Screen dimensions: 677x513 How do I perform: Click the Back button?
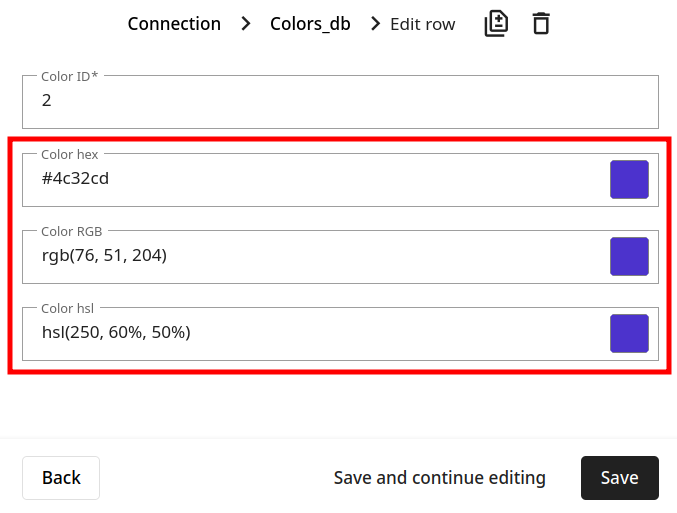tap(61, 478)
